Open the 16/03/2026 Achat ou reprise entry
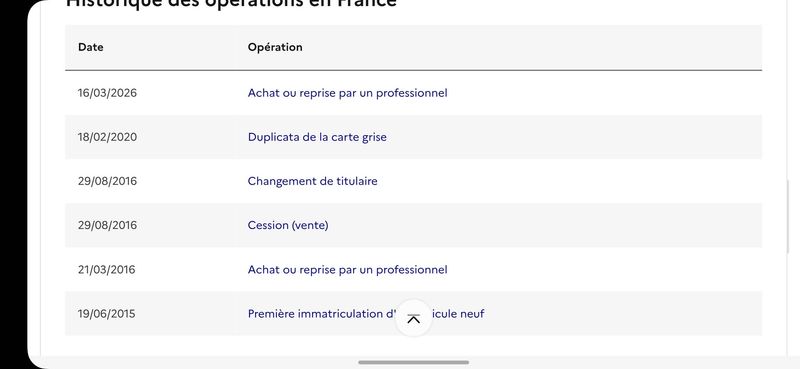The height and width of the screenshot is (369, 800). click(x=347, y=93)
